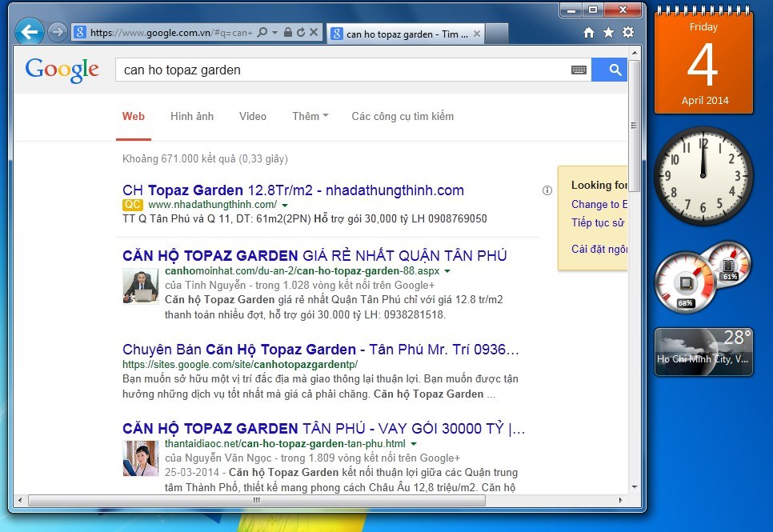Click the security padlock icon
The image size is (773, 532).
(288, 33)
